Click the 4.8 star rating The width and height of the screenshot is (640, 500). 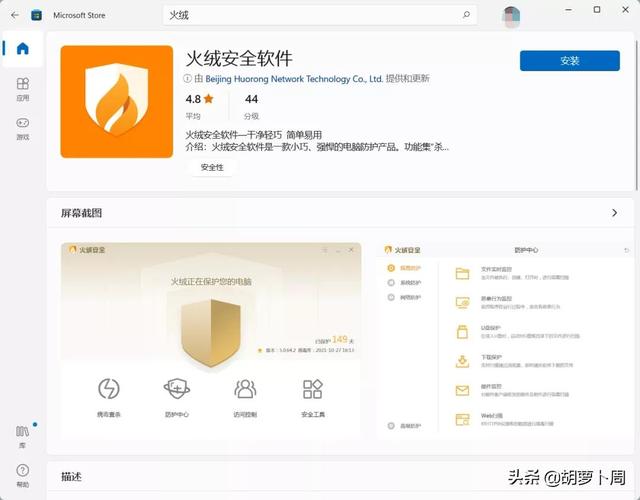point(199,99)
